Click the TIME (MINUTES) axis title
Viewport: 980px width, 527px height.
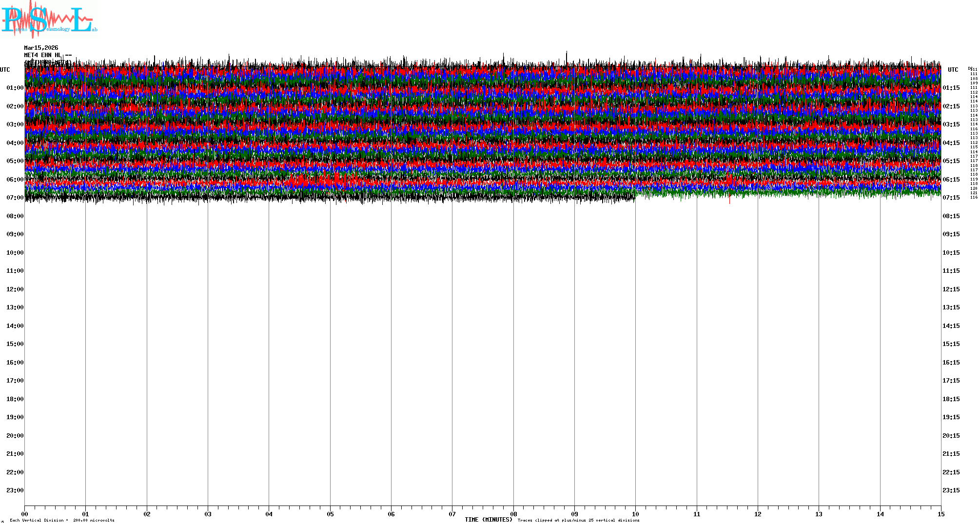(x=488, y=520)
